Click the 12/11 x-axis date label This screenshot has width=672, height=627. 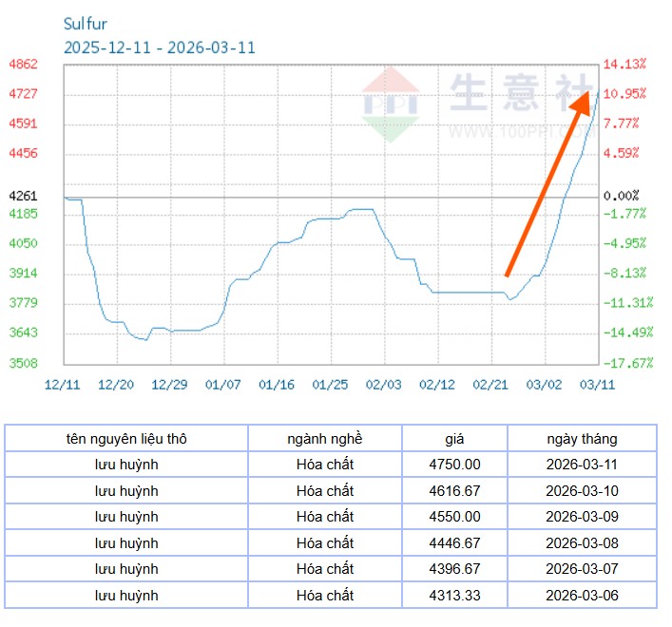[x=62, y=384]
